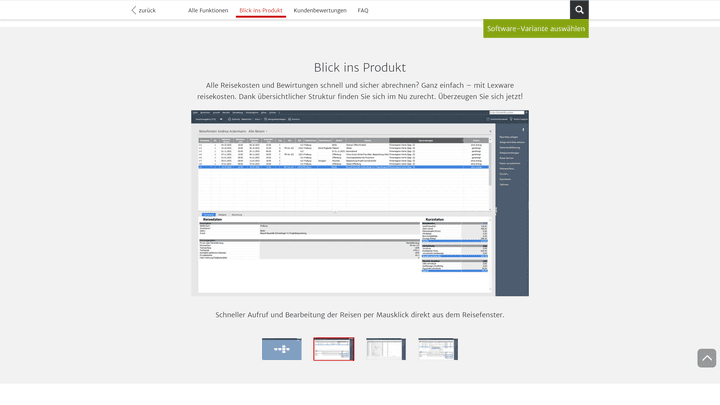The image size is (720, 405).
Task: Go back via the zurück link
Action: pyautogui.click(x=147, y=10)
